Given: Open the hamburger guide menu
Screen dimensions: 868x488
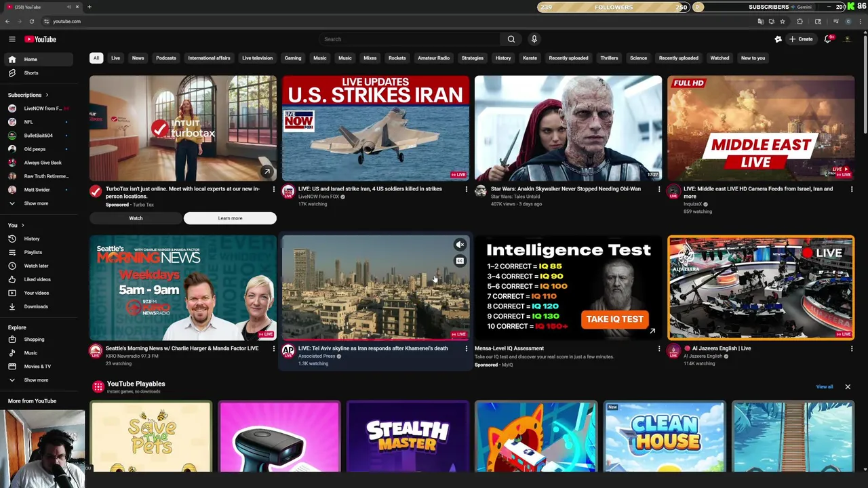Looking at the screenshot, I should point(12,39).
